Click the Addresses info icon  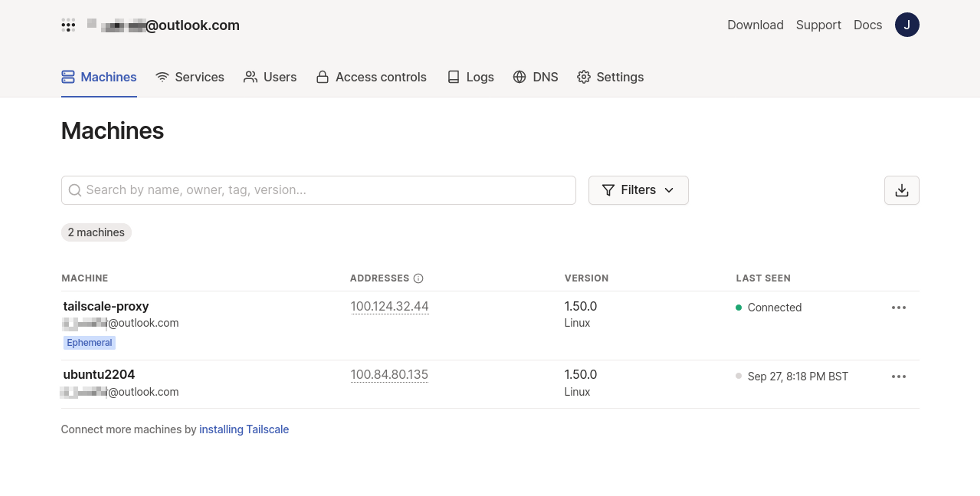(418, 278)
